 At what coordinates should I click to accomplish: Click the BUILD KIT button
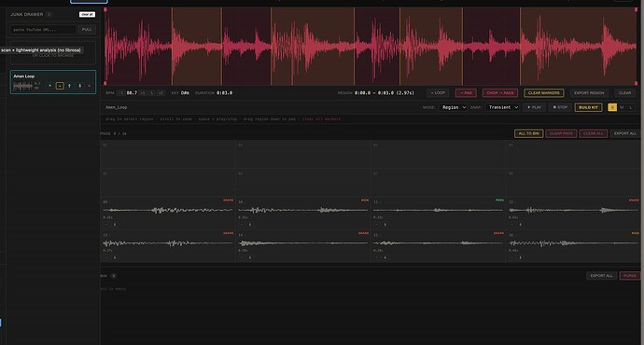click(x=589, y=107)
